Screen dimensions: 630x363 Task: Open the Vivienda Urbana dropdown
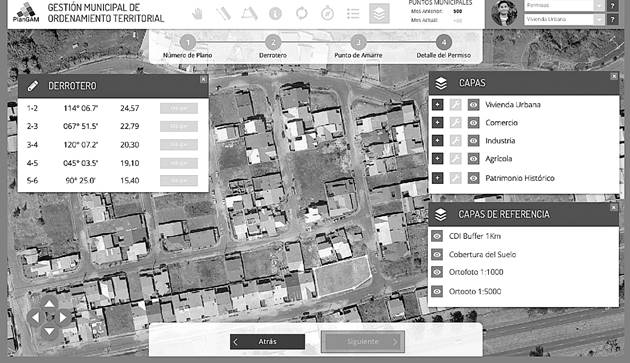click(564, 19)
